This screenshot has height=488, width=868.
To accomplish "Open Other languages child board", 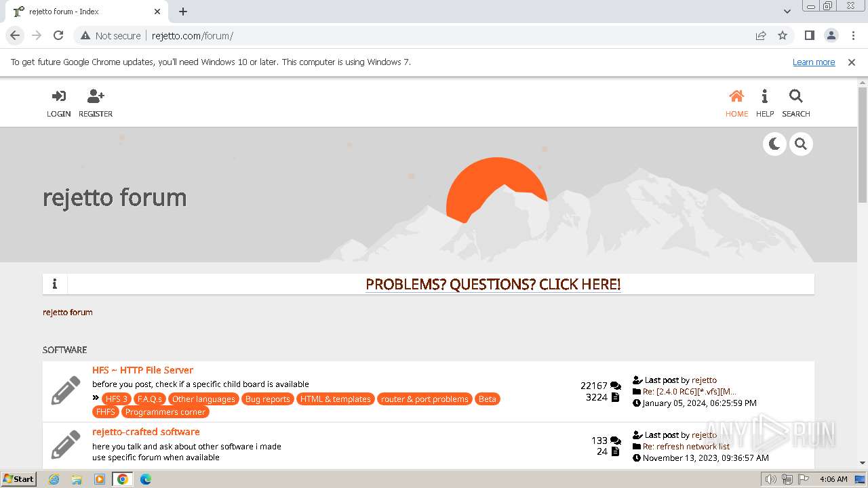I will point(203,399).
